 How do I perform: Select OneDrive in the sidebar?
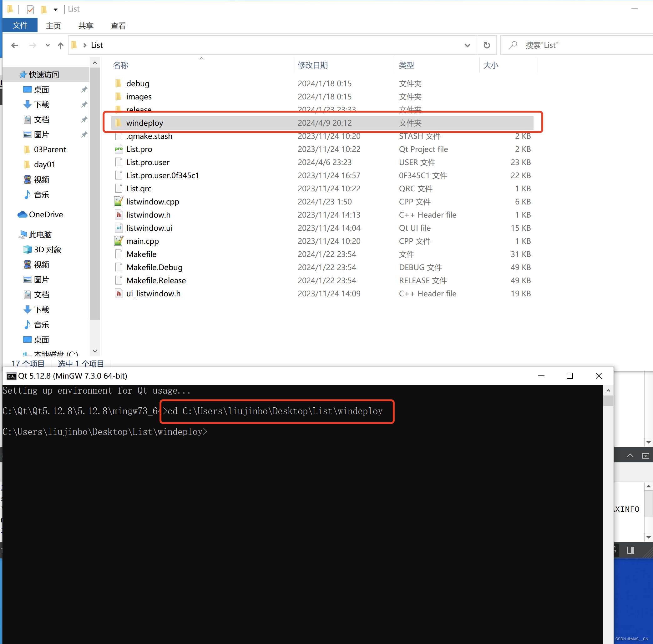pyautogui.click(x=46, y=214)
